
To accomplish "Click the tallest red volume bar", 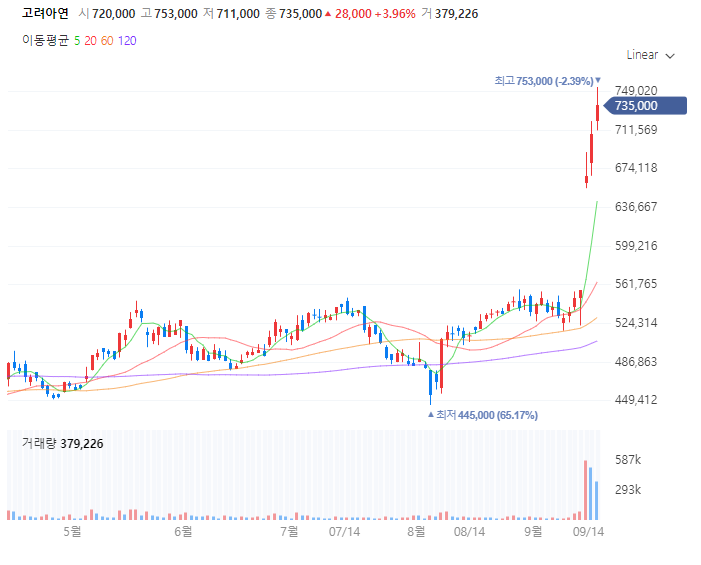I will point(586,490).
